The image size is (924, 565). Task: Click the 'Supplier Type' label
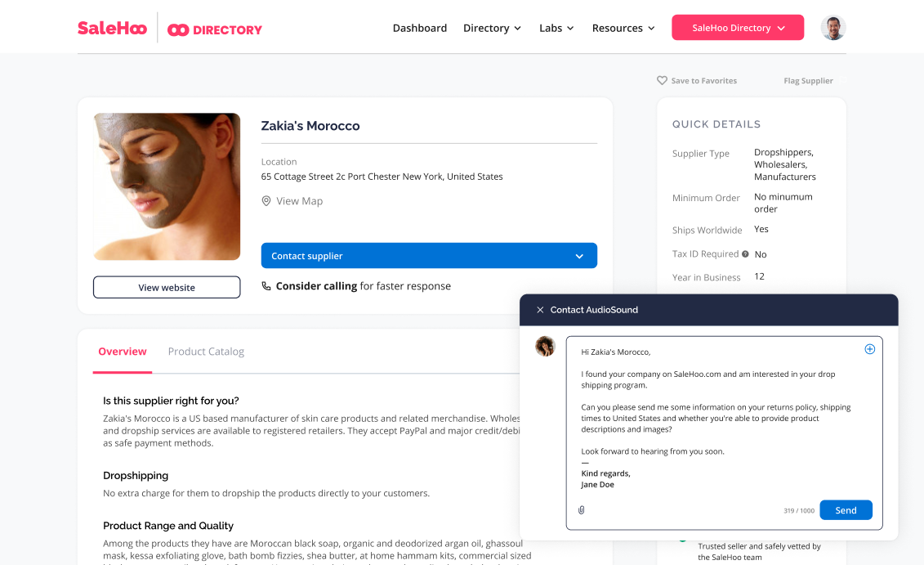(701, 154)
